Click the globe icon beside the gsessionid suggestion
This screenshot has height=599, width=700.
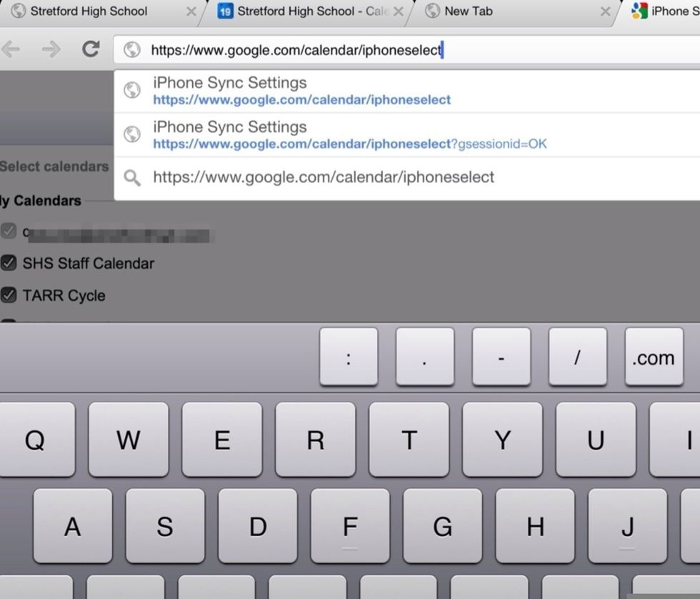131,134
